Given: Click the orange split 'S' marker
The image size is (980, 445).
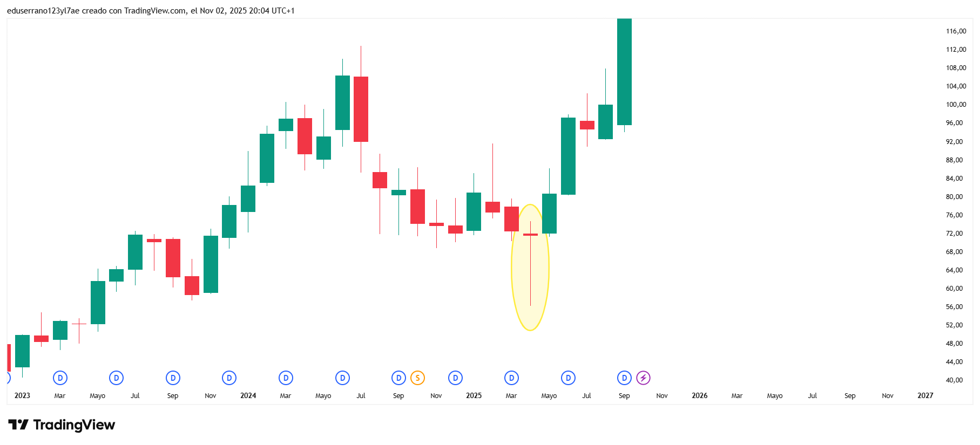Looking at the screenshot, I should [x=417, y=378].
